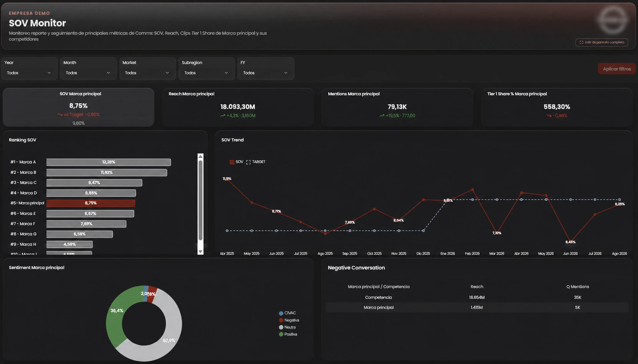The image size is (638, 364).
Task: Click the Marca principal table row
Action: click(477, 308)
